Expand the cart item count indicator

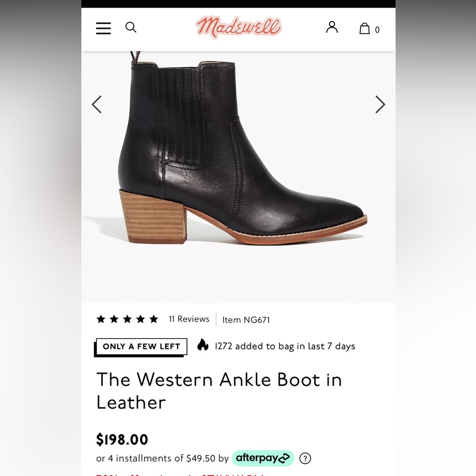tap(377, 30)
